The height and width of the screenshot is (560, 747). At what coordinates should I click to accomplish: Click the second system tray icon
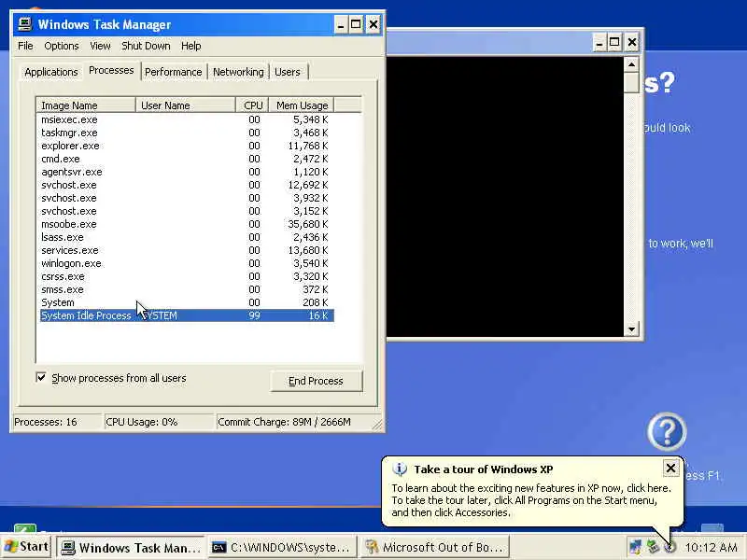point(653,547)
